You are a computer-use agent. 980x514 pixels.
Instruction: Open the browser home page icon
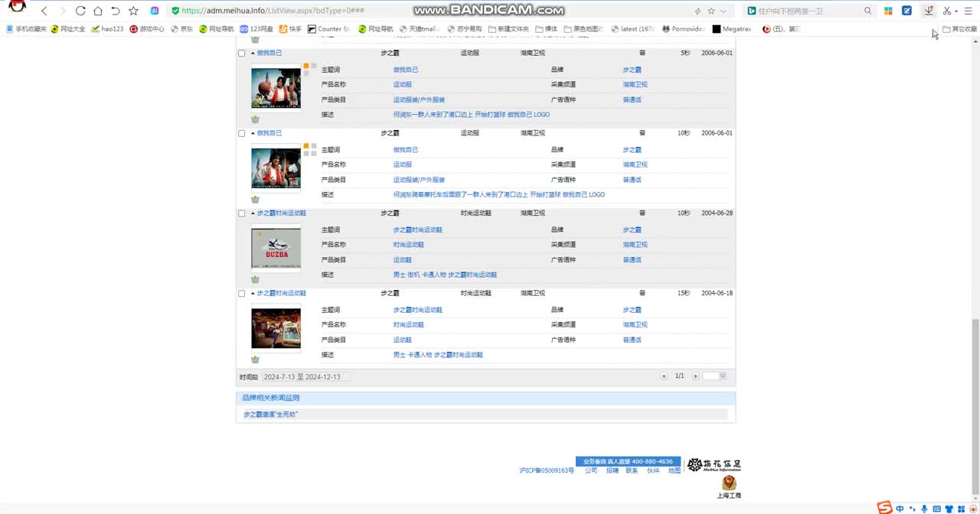point(98,11)
